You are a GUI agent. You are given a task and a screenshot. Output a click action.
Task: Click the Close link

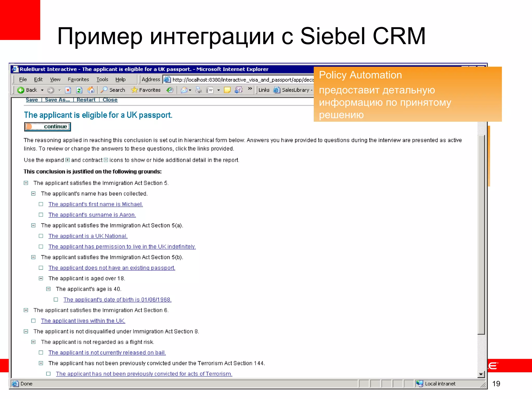point(110,100)
